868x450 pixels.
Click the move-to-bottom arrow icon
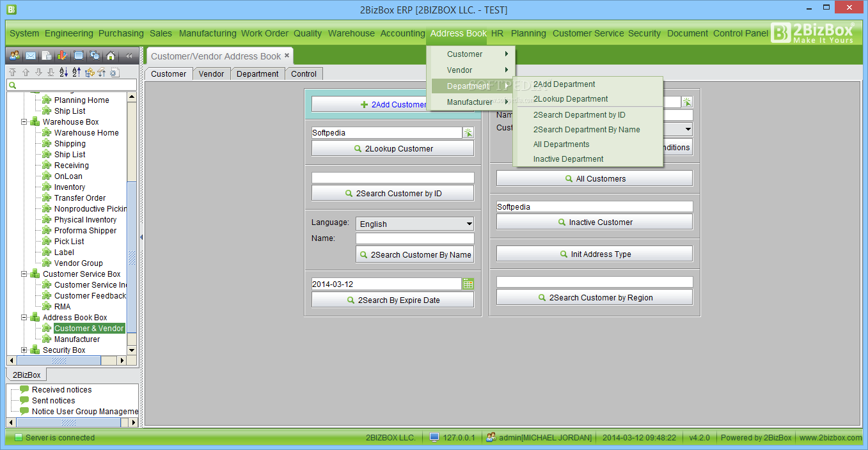pyautogui.click(x=51, y=72)
